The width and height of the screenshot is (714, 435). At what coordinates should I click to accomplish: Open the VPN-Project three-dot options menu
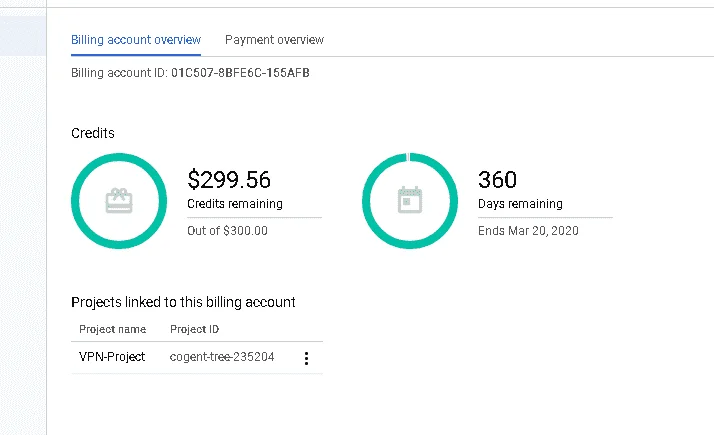click(306, 358)
